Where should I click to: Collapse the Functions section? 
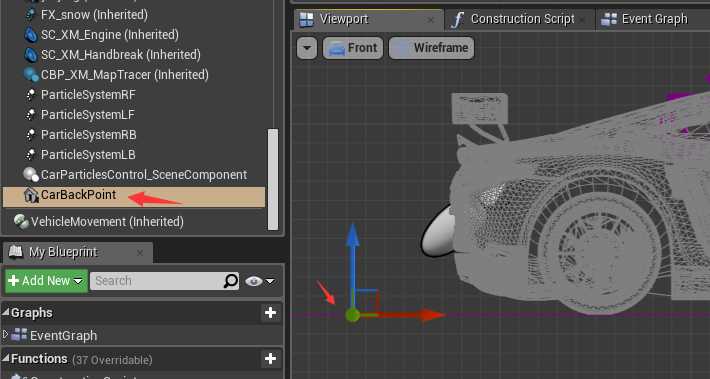[x=6, y=358]
